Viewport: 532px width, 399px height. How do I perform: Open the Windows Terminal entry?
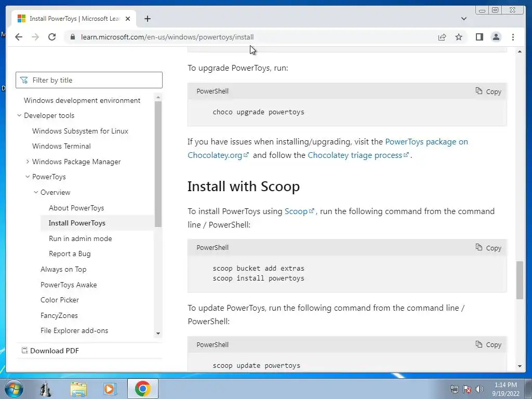[x=61, y=146]
